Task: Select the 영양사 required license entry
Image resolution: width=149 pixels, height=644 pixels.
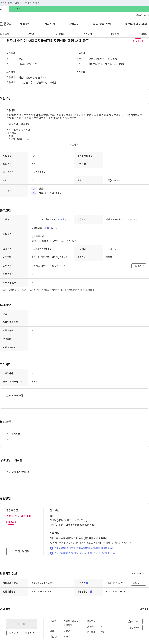Action: point(42,189)
